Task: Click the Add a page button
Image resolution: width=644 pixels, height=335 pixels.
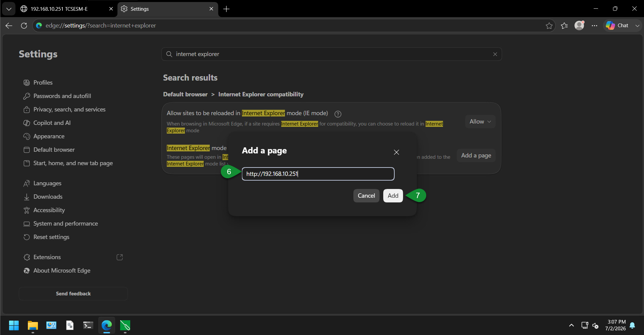Action: (476, 155)
